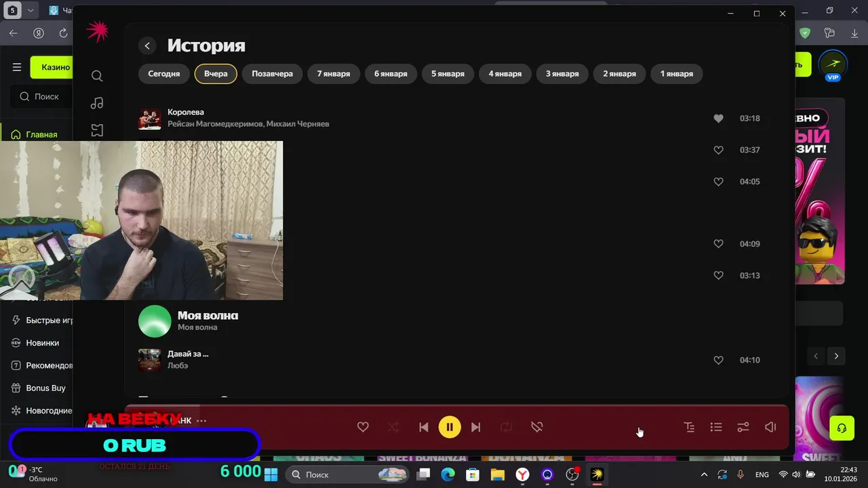Image resolution: width=868 pixels, height=488 pixels.
Task: Open the music note section in sidebar
Action: pyautogui.click(x=97, y=103)
